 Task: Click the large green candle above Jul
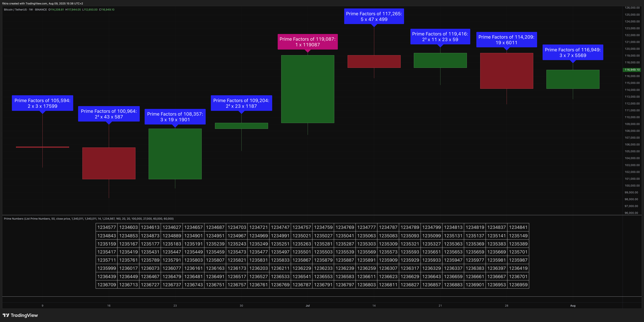(308, 89)
